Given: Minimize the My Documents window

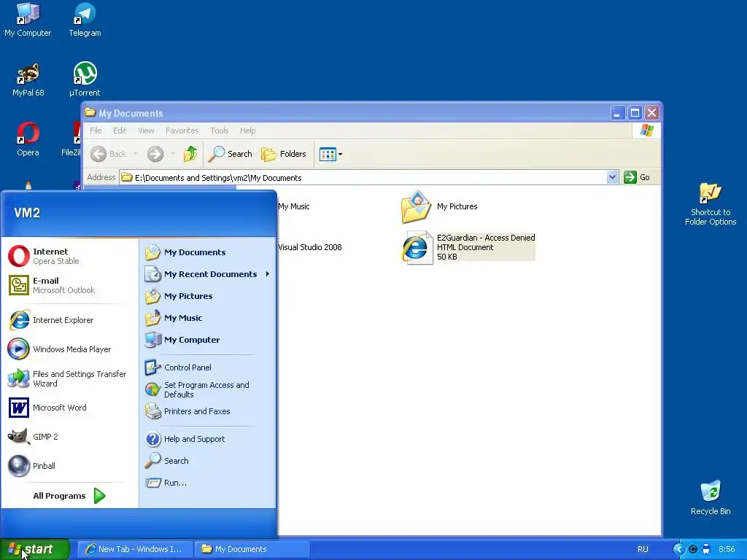Looking at the screenshot, I should pyautogui.click(x=618, y=113).
